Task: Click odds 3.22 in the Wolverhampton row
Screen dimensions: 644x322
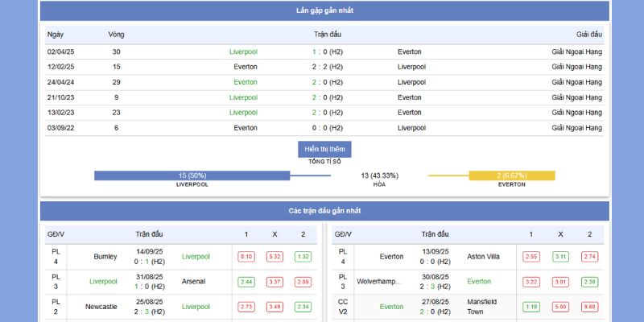Action: point(531,283)
